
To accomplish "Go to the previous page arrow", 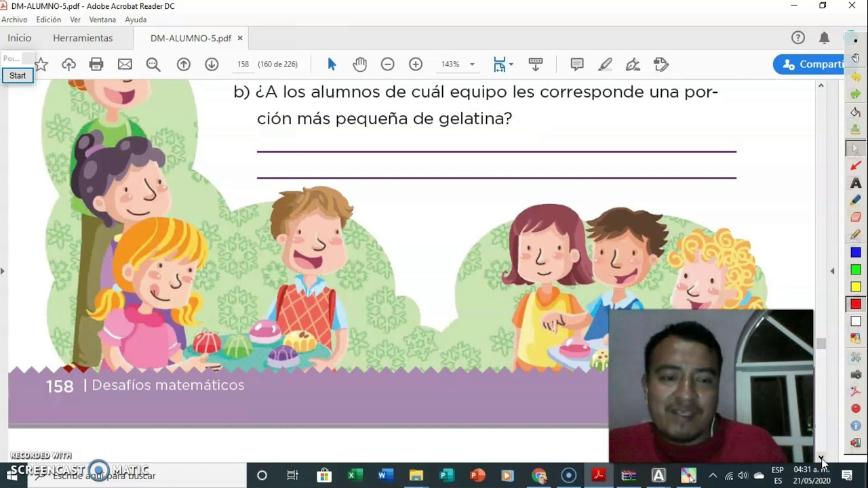I will [183, 64].
